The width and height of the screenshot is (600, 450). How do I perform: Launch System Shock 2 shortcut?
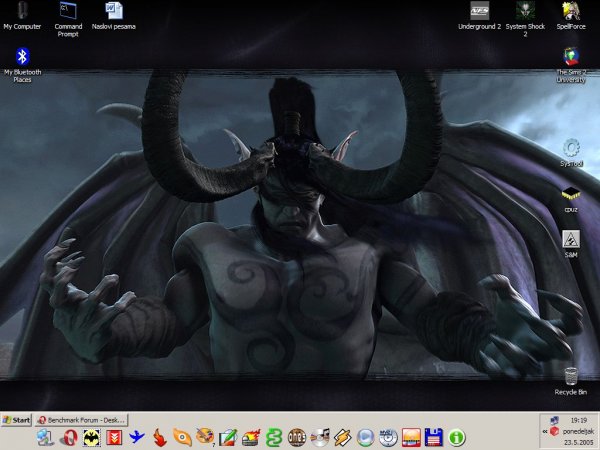pyautogui.click(x=525, y=19)
